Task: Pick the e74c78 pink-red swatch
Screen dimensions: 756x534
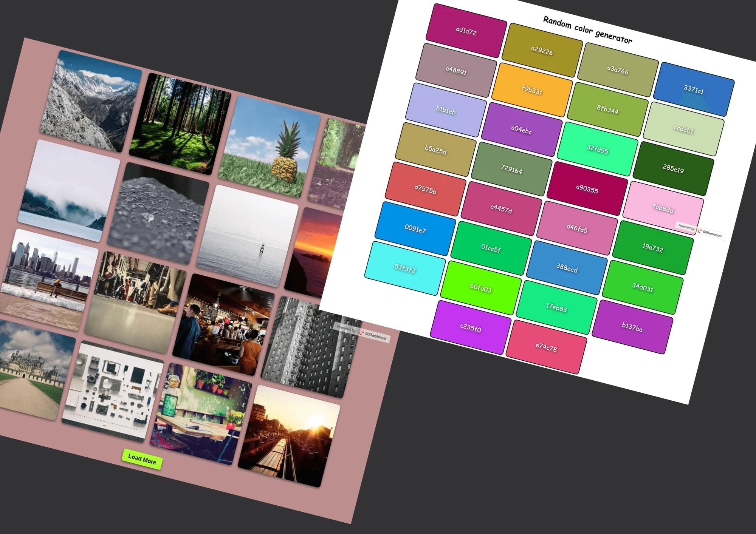Action: pyautogui.click(x=546, y=347)
